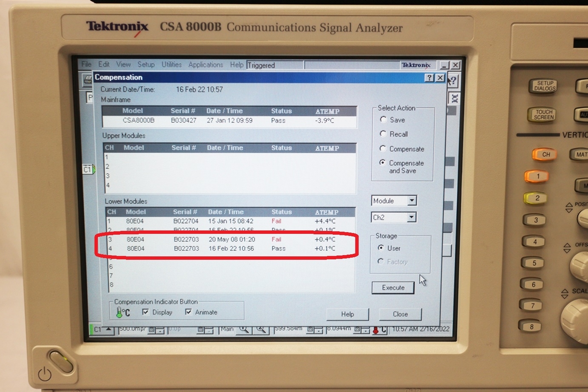Click the red thermometer icon in the status bar

(x=380, y=330)
